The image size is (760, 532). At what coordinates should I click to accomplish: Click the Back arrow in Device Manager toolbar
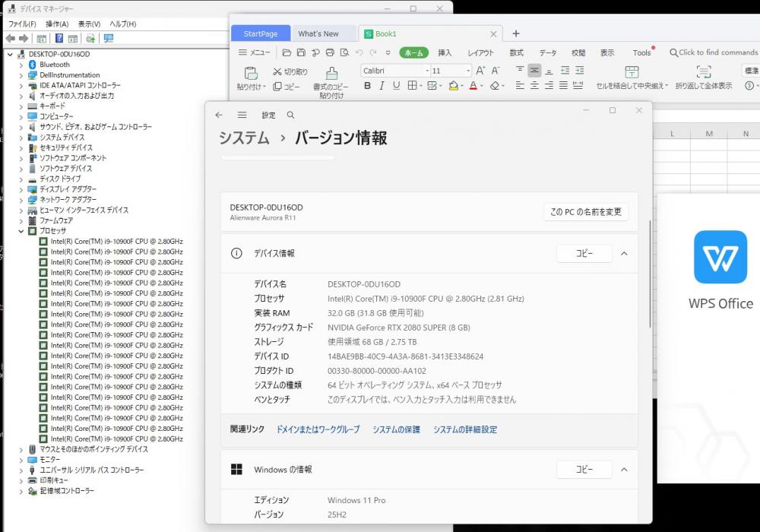pos(10,38)
